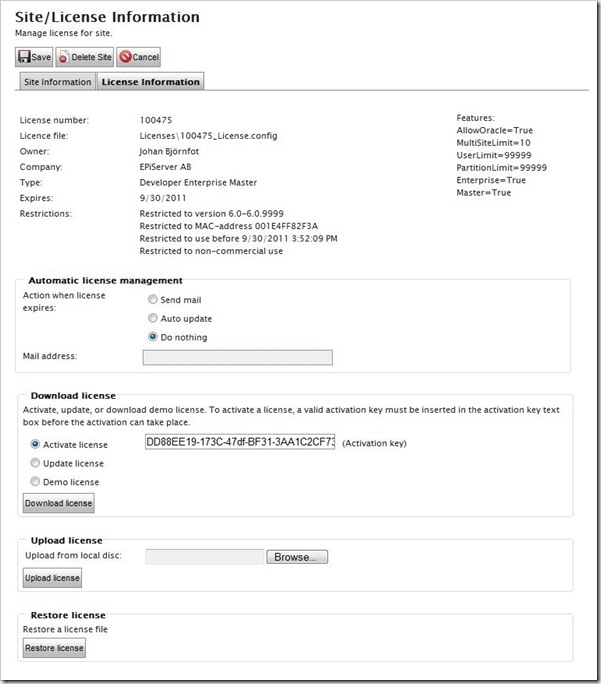Click the Site/License Information heading
Viewport: 601px width, 684px height.
107,17
